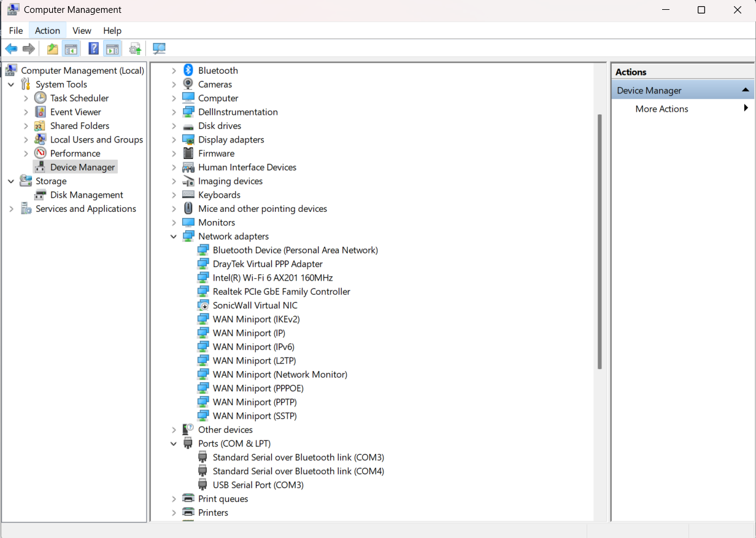This screenshot has width=756, height=538.
Task: Click the Performance gauge icon
Action: click(x=40, y=154)
